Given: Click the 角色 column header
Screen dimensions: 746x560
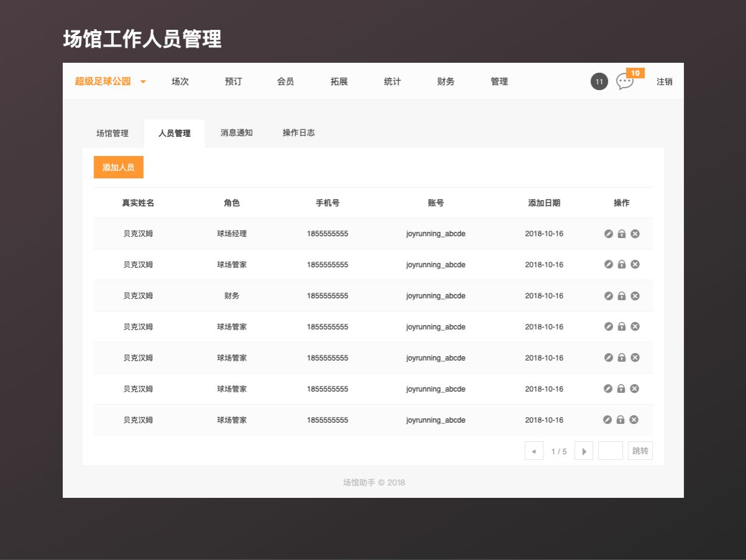Looking at the screenshot, I should (232, 203).
